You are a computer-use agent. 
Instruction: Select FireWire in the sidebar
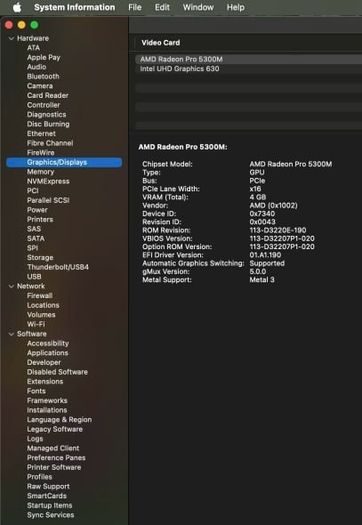pyautogui.click(x=41, y=153)
